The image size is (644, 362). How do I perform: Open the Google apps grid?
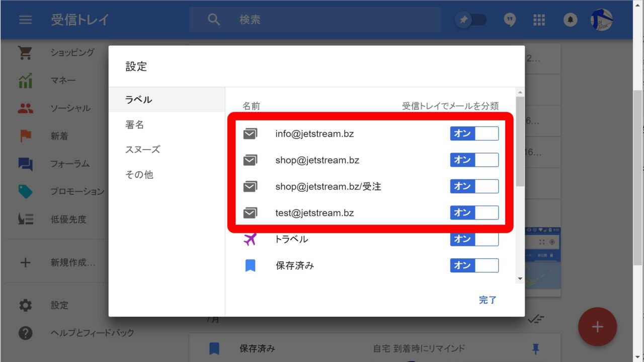[x=539, y=20]
